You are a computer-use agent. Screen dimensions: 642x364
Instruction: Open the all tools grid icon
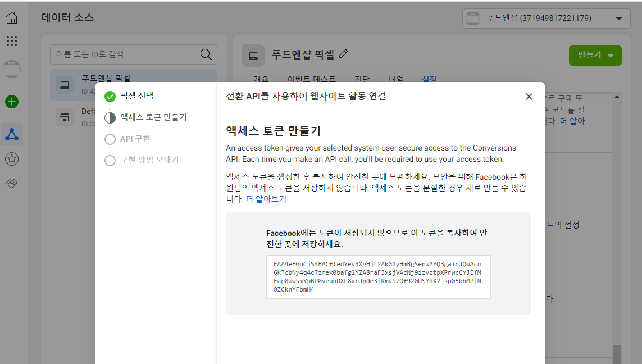(12, 40)
